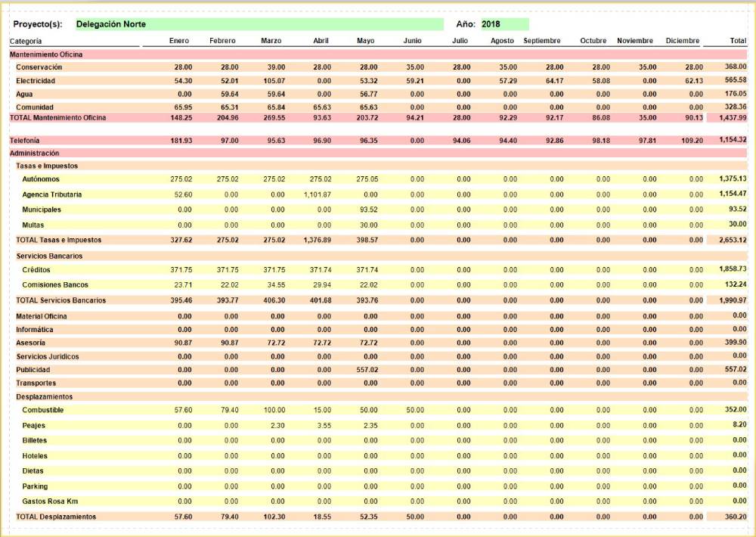Image resolution: width=756 pixels, height=537 pixels.
Task: Click the 1,101.87 Agencia Tributaria April value
Action: (318, 194)
